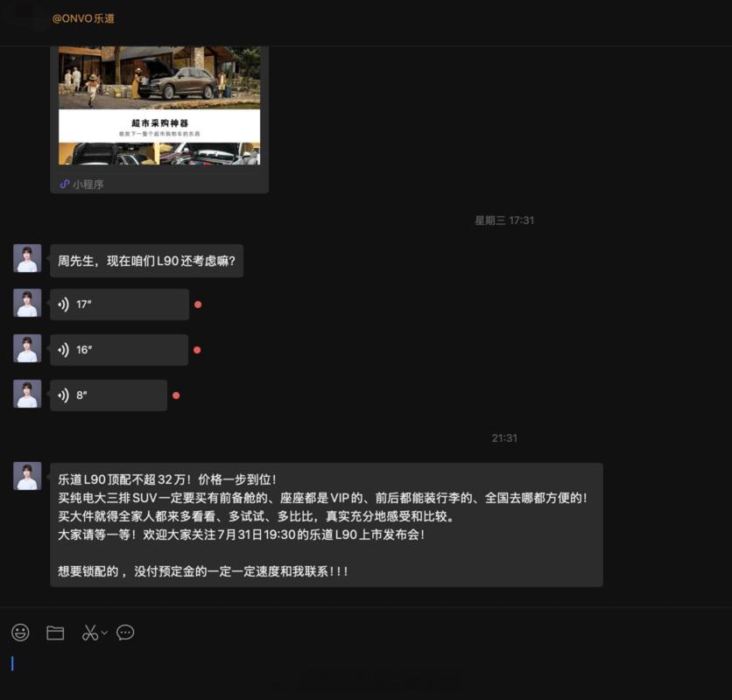The width and height of the screenshot is (732, 700).
Task: Select the long 乐道L90顶配不超32万 message bubble
Action: tap(327, 525)
